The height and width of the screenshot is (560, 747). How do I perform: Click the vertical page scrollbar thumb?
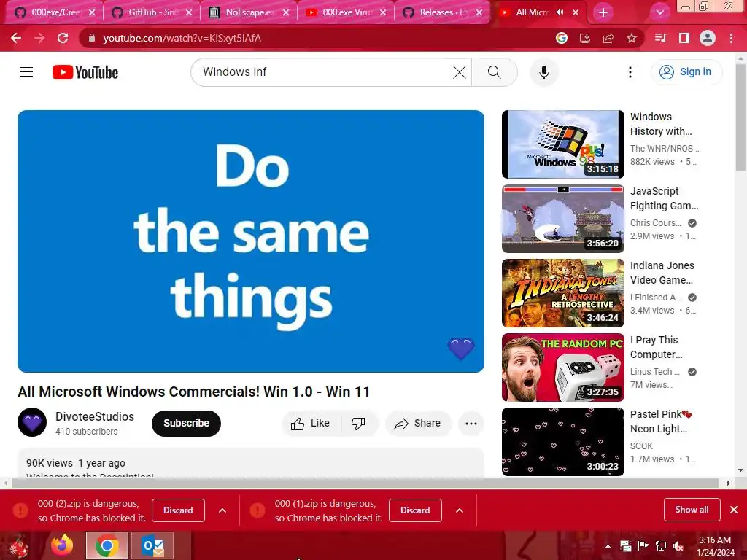click(x=740, y=117)
